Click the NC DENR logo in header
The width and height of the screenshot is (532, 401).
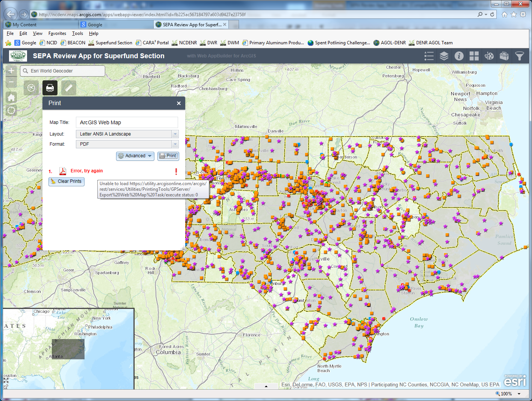[18, 56]
